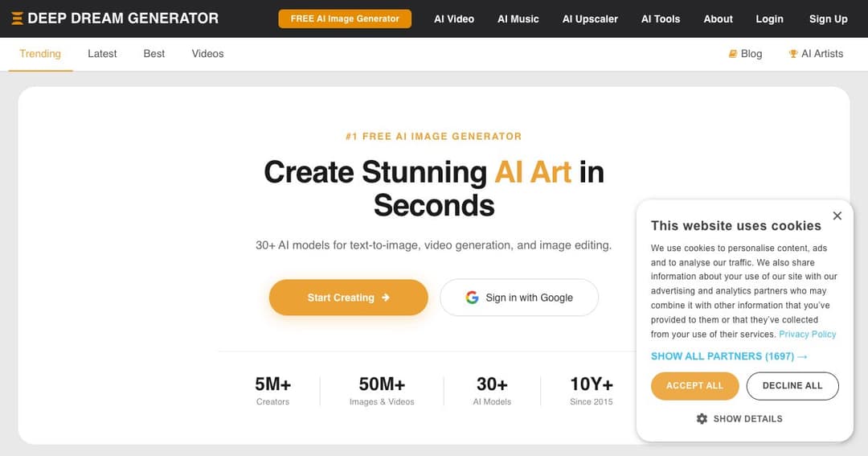Image resolution: width=868 pixels, height=456 pixels.
Task: Open the Blog link
Action: pyautogui.click(x=745, y=54)
